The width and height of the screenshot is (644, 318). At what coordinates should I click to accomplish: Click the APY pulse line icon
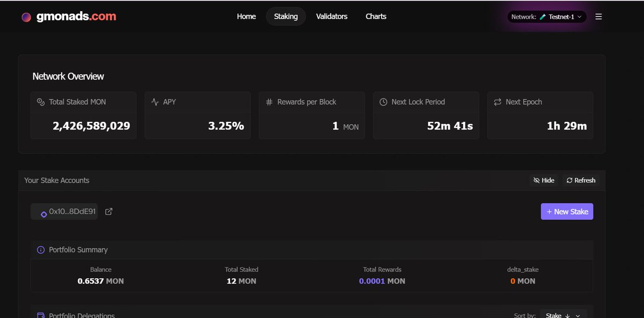(155, 102)
